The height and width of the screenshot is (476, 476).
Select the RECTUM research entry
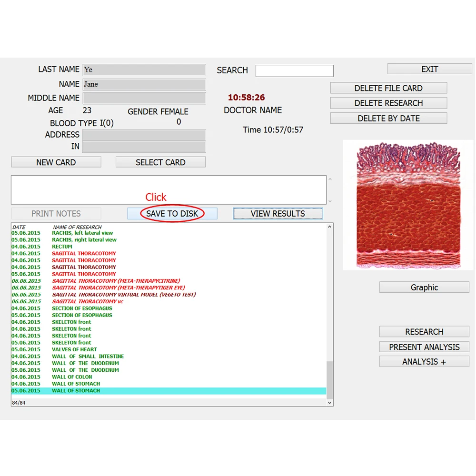pyautogui.click(x=62, y=247)
